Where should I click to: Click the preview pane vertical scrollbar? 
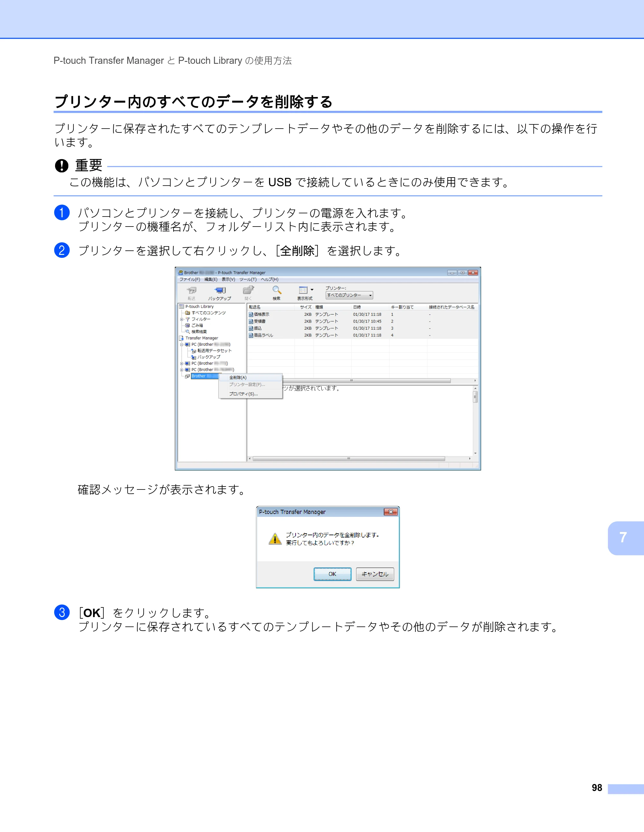tap(475, 421)
